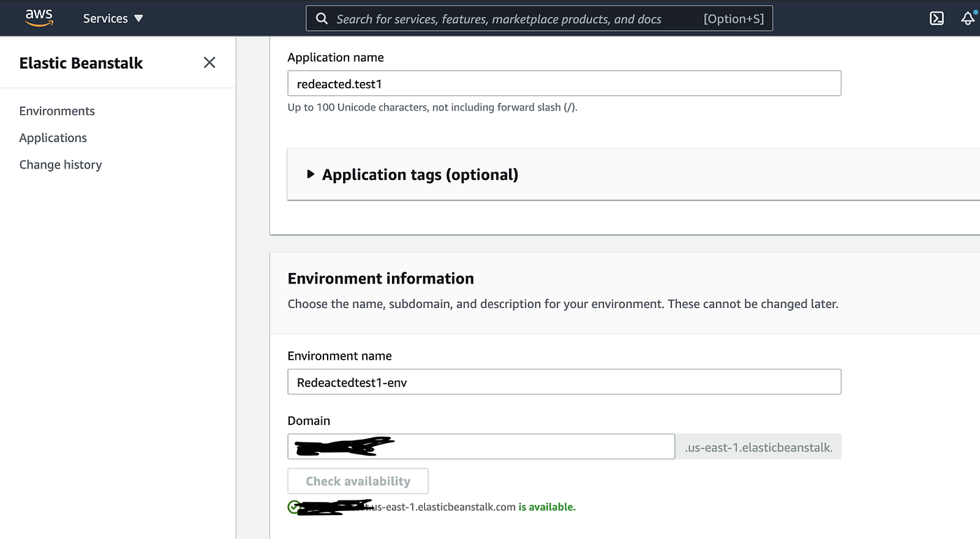980x539 pixels.
Task: Click into the Domain text field
Action: pyautogui.click(x=532, y=447)
